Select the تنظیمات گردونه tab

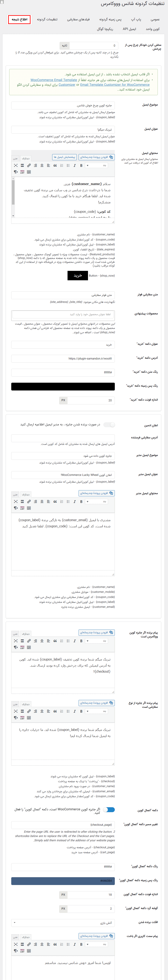(47, 19)
